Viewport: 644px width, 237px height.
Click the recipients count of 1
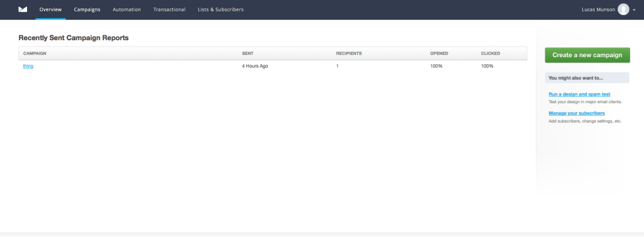pyautogui.click(x=337, y=66)
